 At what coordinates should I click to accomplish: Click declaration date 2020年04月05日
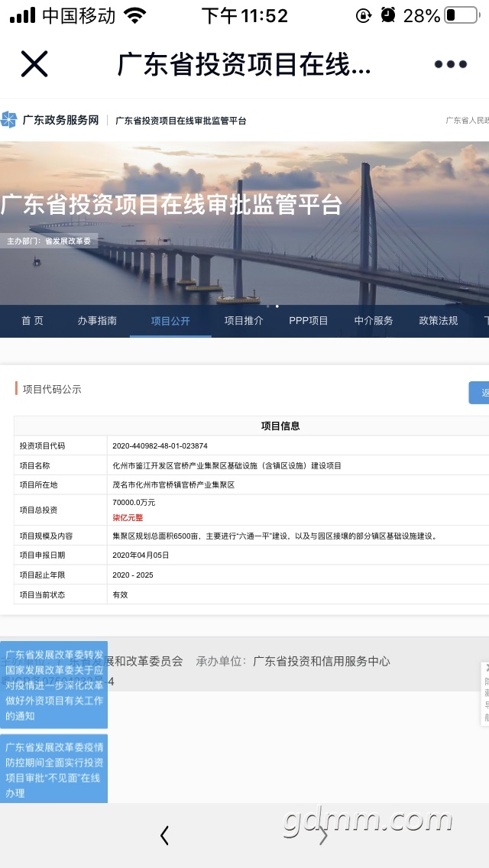(141, 555)
